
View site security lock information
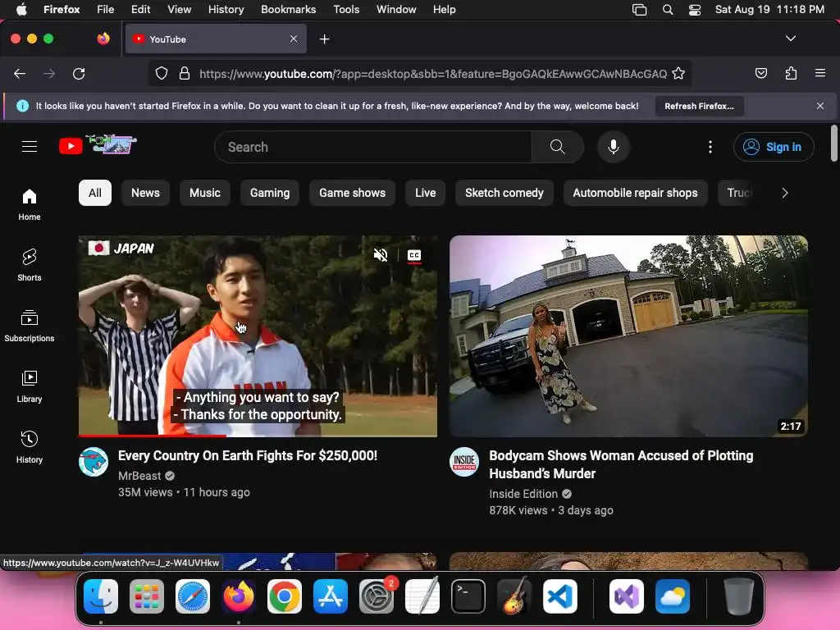pyautogui.click(x=185, y=73)
